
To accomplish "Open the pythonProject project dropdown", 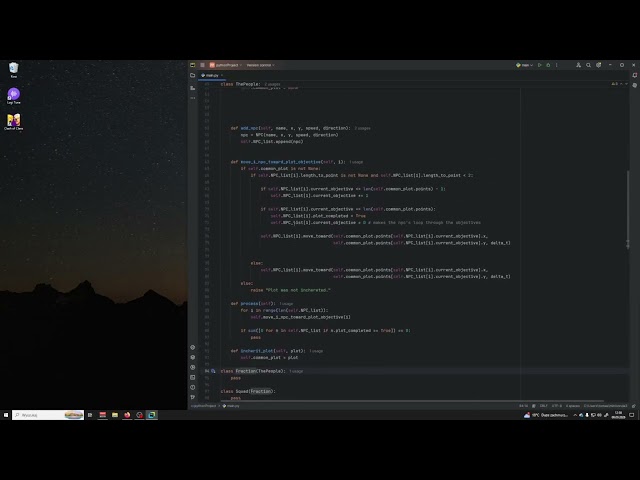I will pyautogui.click(x=226, y=65).
